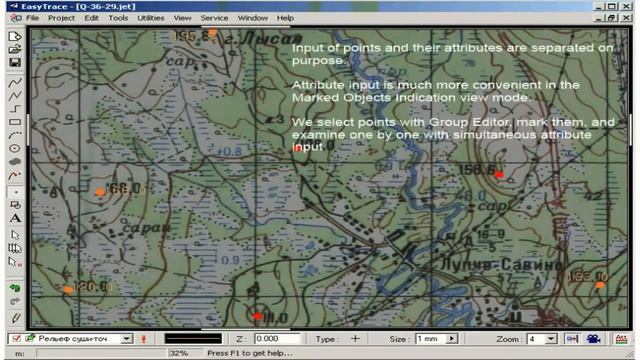Click the orange point beside 195.8 at top
This screenshot has width=640, height=360.
(x=213, y=32)
